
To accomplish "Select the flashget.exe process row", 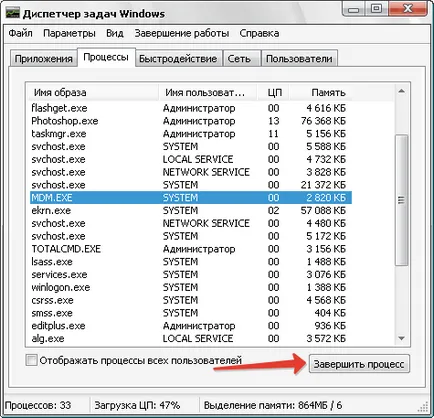I will [191, 108].
